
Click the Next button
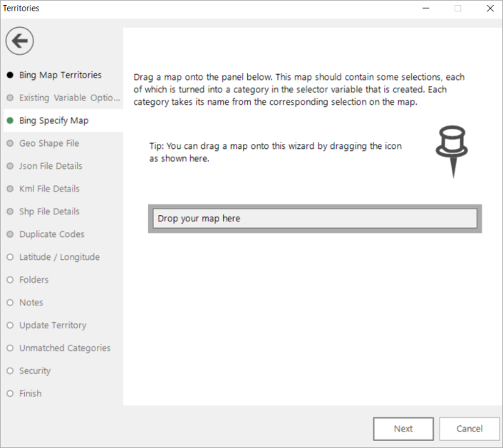pyautogui.click(x=403, y=429)
